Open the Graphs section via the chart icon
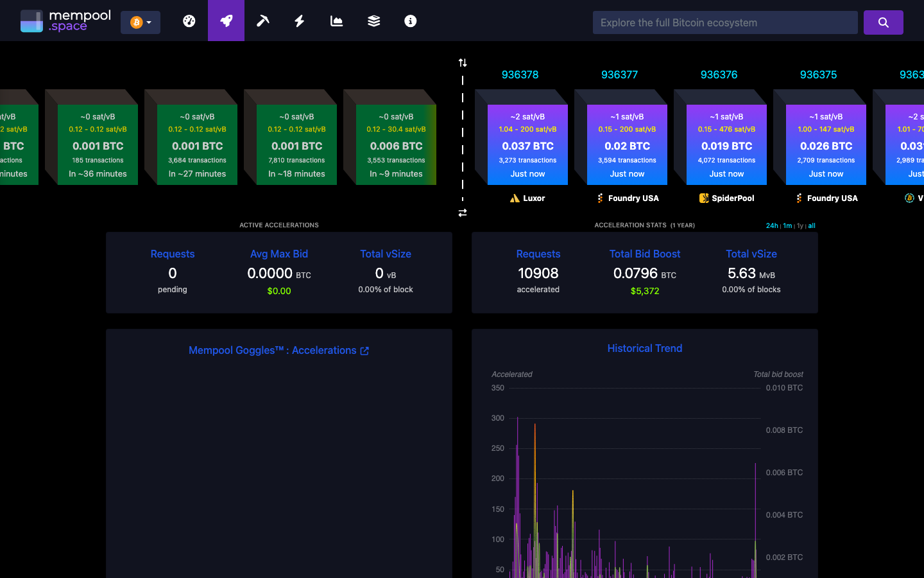 click(336, 21)
